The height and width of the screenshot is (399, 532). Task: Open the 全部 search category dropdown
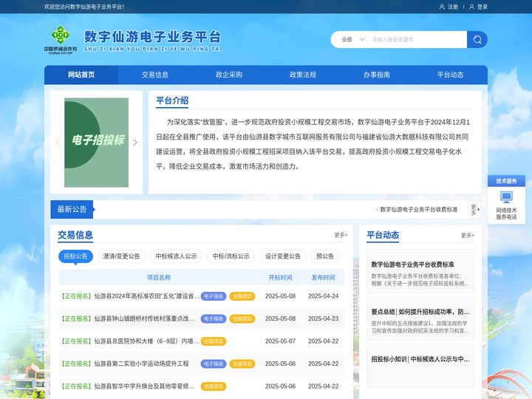pos(353,39)
